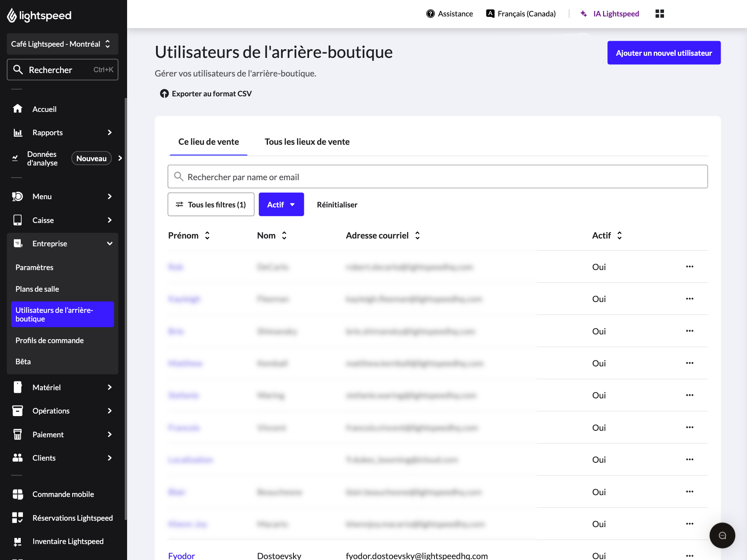The height and width of the screenshot is (560, 747).
Task: Click the Matériel device icon
Action: tap(17, 387)
